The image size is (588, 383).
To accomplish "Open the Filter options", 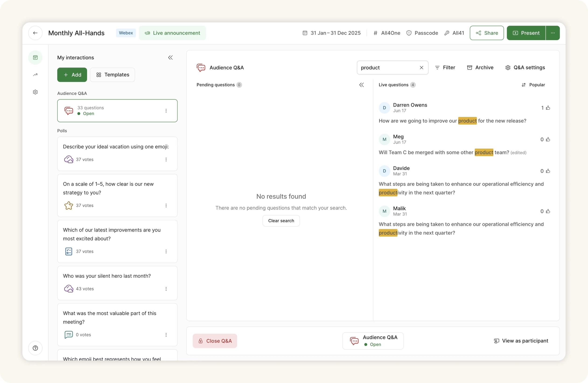I will click(445, 67).
